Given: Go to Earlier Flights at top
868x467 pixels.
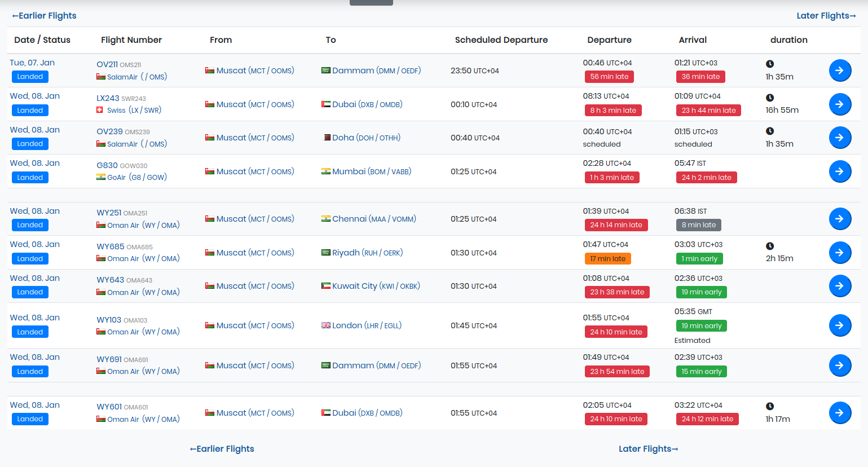Looking at the screenshot, I should coord(44,16).
